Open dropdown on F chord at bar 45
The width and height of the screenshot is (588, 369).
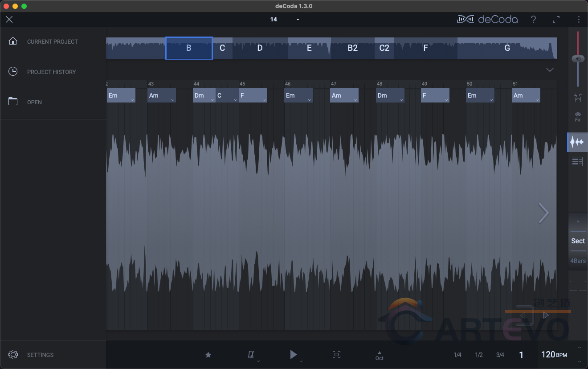click(264, 100)
